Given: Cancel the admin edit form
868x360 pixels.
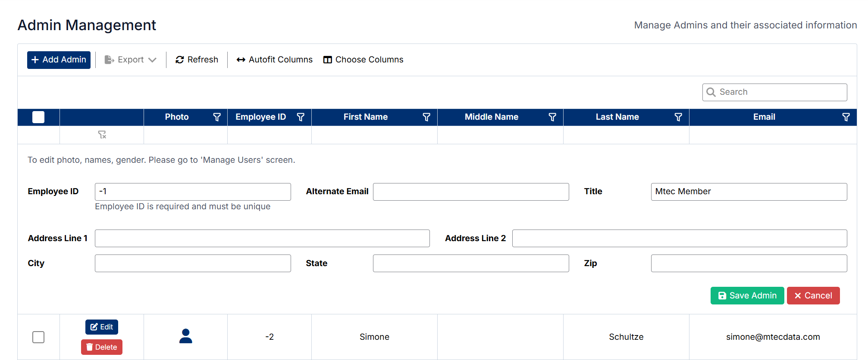Looking at the screenshot, I should 813,296.
